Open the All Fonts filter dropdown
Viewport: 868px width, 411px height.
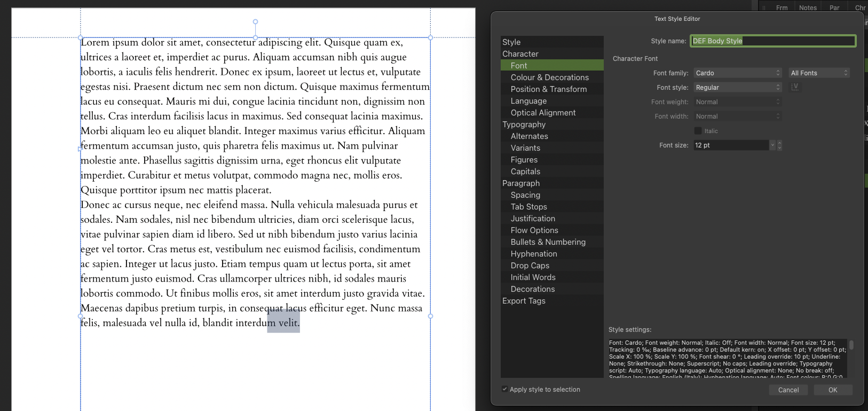click(x=819, y=73)
